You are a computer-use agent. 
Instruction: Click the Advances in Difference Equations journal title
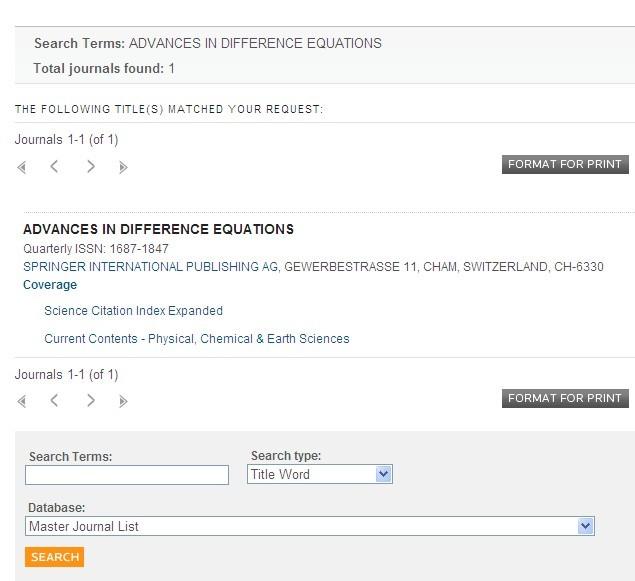point(158,229)
